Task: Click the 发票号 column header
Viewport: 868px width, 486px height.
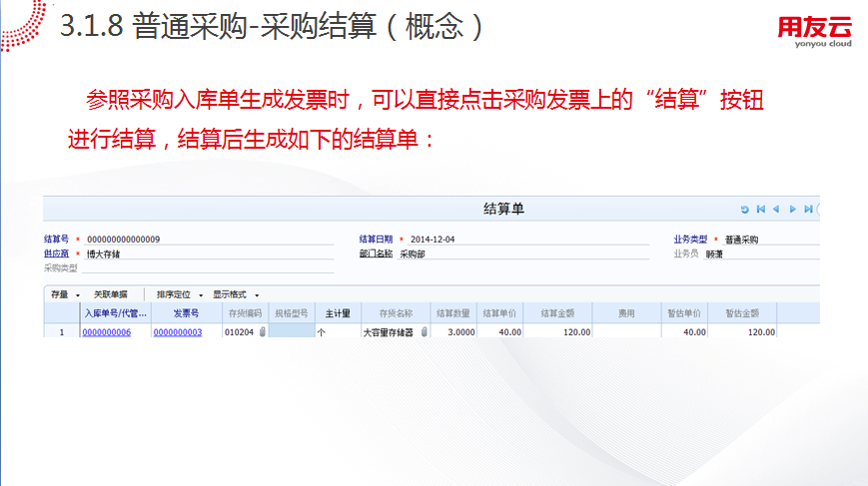Action: 187,313
